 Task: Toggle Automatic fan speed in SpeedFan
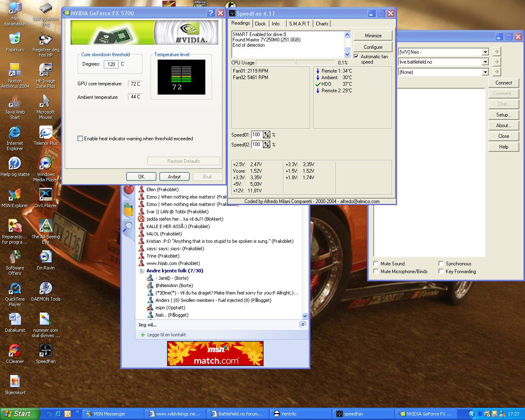tap(356, 57)
